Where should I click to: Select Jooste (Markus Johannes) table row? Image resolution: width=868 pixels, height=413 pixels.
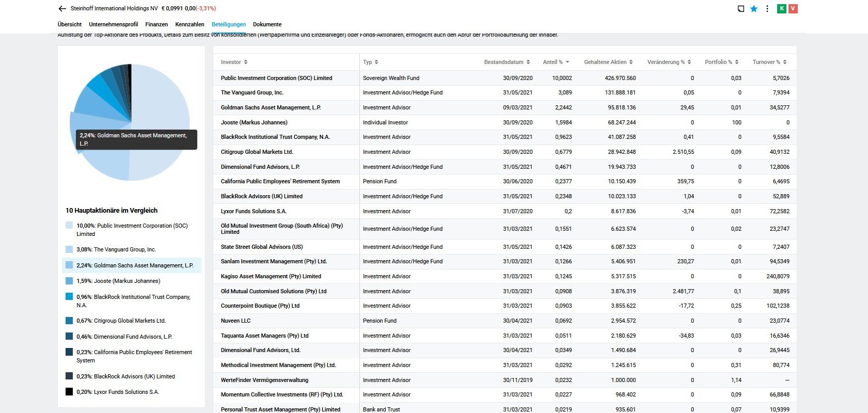[x=504, y=122]
